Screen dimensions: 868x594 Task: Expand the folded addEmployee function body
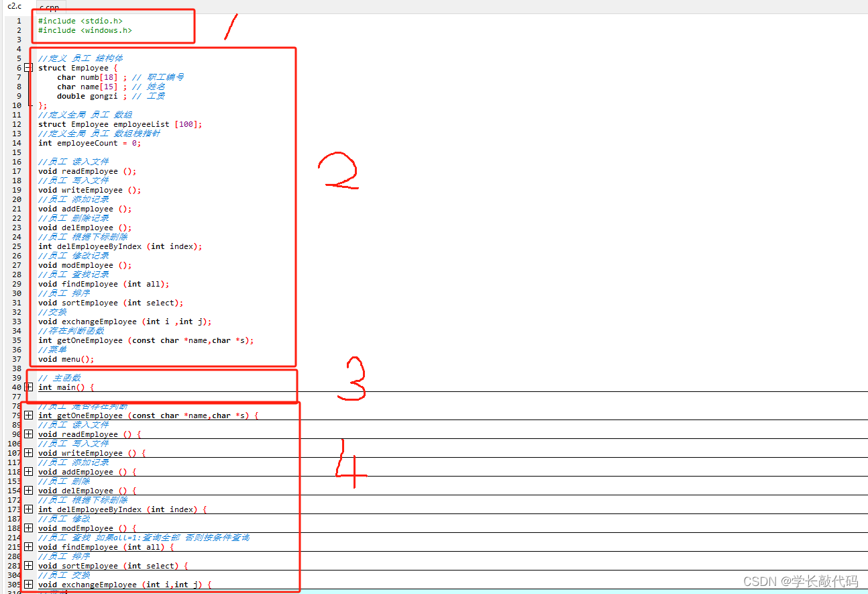[x=28, y=472]
